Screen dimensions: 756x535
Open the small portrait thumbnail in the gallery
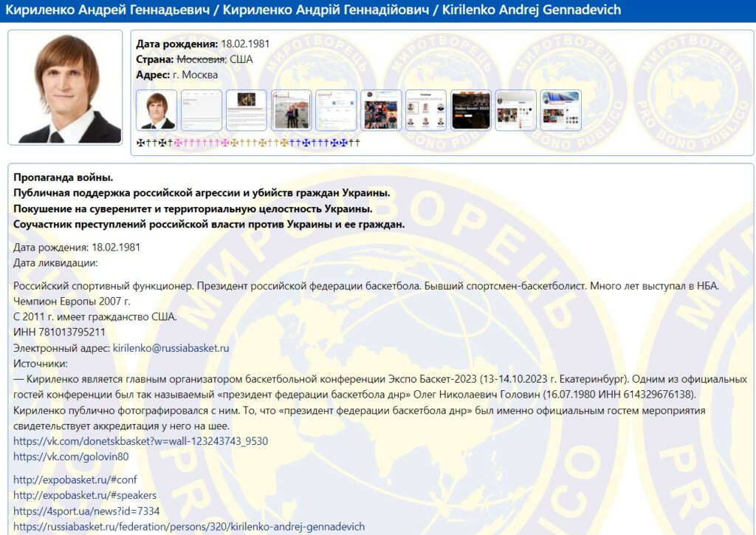click(157, 111)
